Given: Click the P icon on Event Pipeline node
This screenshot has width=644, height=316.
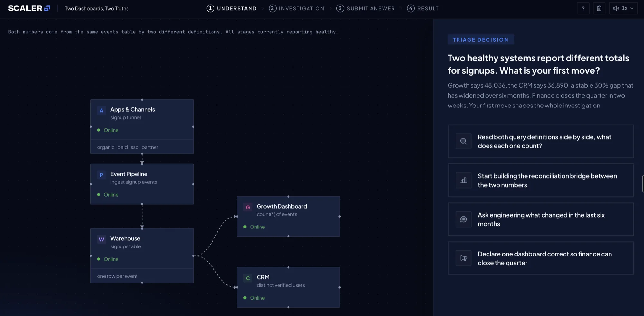Looking at the screenshot, I should [101, 175].
